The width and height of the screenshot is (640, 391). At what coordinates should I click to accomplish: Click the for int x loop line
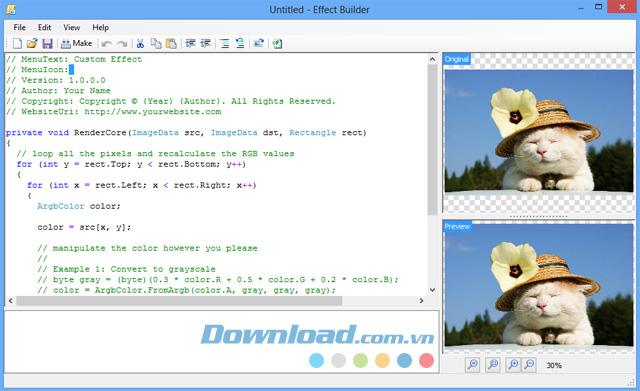click(142, 185)
